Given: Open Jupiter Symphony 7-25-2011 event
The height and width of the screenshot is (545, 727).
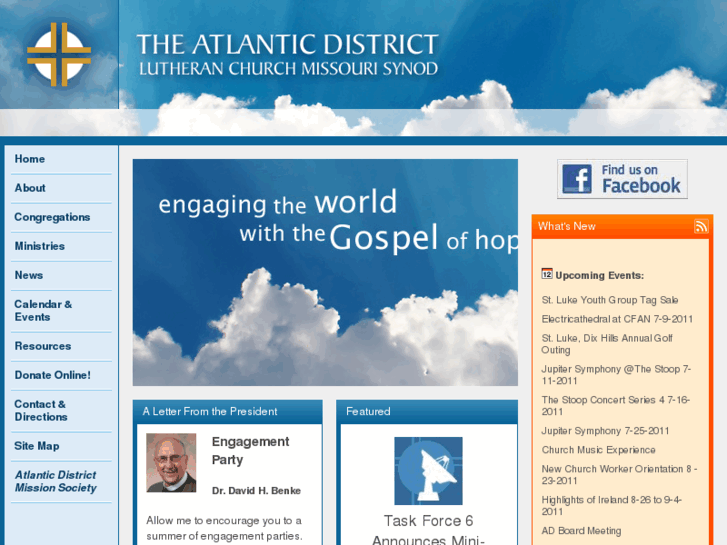Looking at the screenshot, I should 605,431.
